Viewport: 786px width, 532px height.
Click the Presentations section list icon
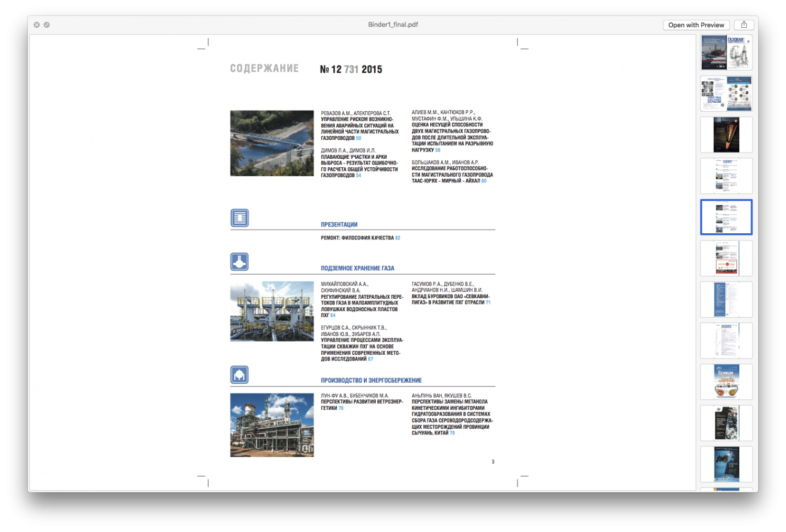[x=239, y=218]
